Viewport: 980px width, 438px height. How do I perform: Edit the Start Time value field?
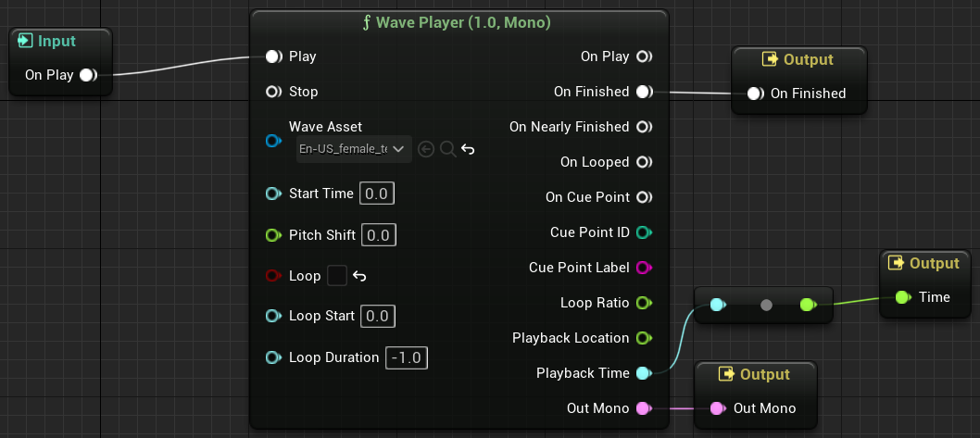pyautogui.click(x=376, y=194)
